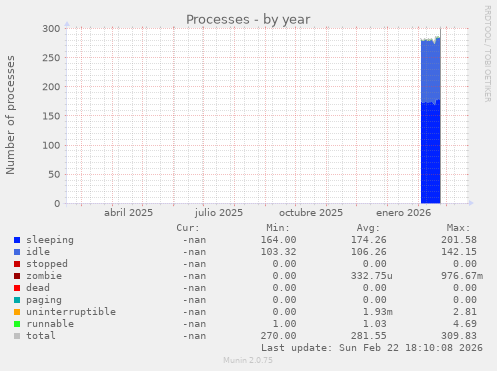Screen dimensions: 497x371
Task: Click idle avg value 106.26
Action: [x=369, y=252]
